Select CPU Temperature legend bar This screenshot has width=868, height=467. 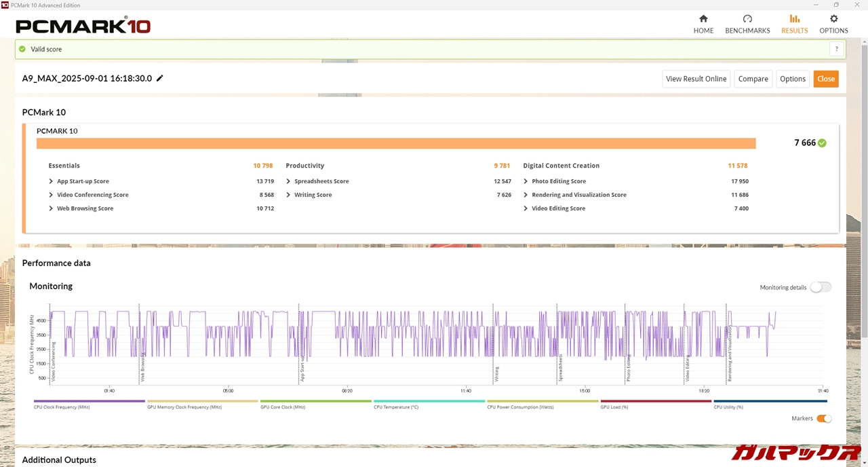click(x=429, y=401)
